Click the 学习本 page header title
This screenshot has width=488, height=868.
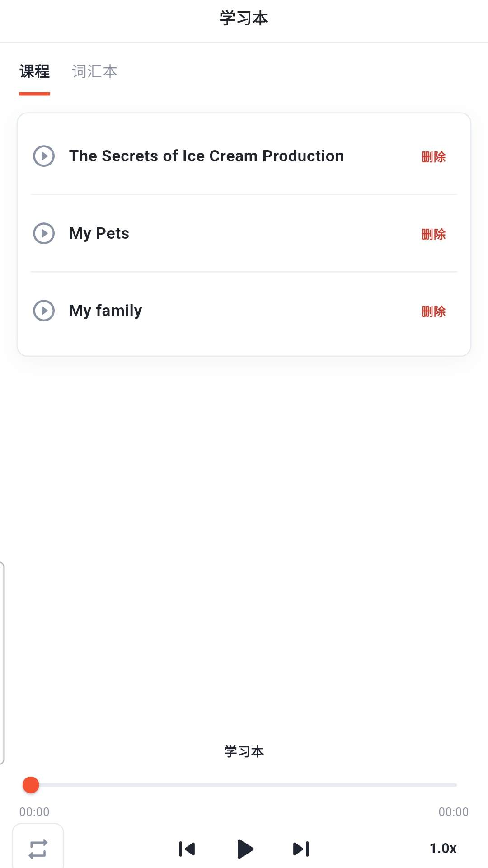pos(244,19)
